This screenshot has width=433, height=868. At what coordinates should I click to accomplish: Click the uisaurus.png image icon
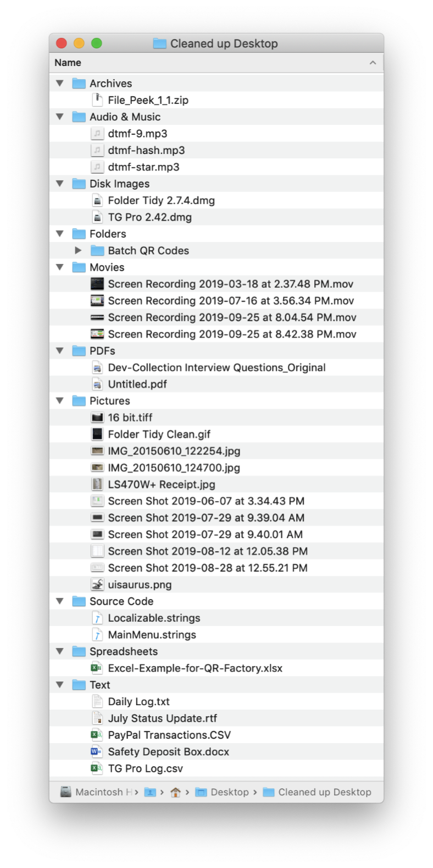pos(97,584)
